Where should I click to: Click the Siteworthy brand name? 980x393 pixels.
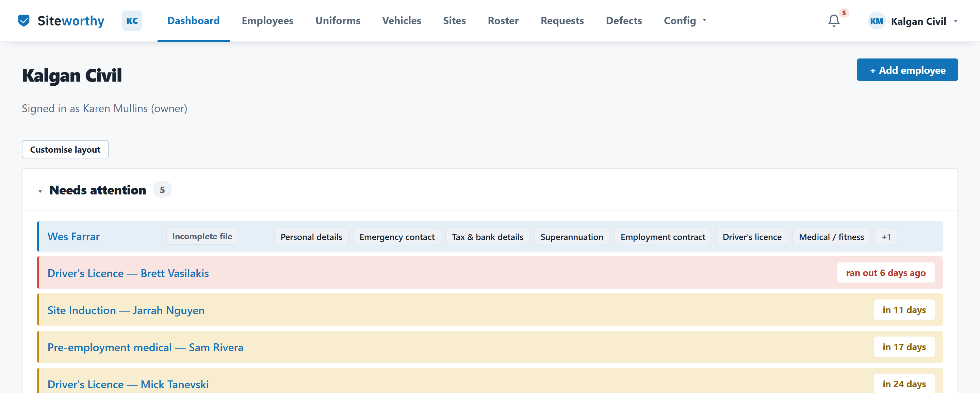click(x=71, y=20)
